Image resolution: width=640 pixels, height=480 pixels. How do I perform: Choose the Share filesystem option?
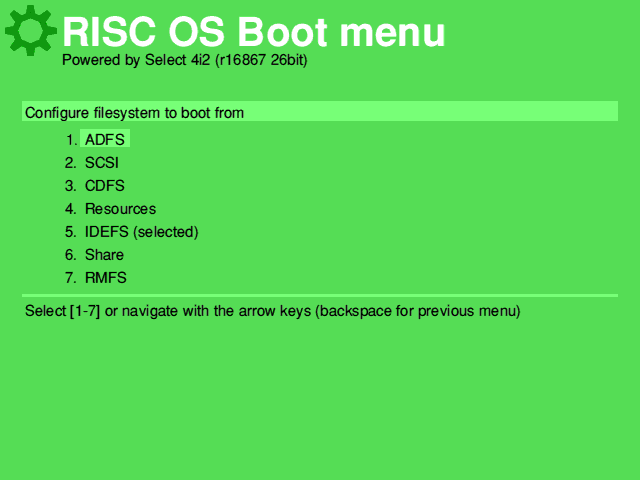104,254
